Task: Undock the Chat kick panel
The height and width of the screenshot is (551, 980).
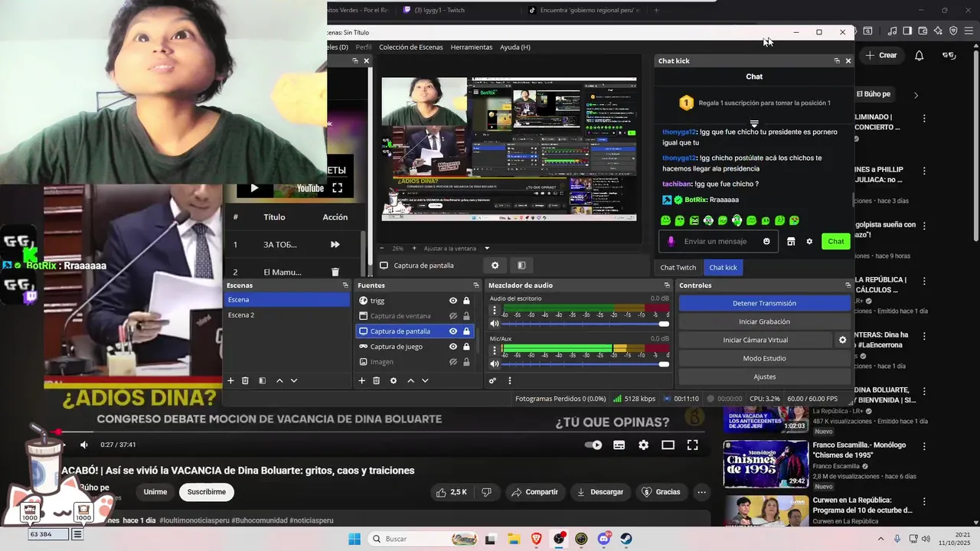Action: click(837, 60)
